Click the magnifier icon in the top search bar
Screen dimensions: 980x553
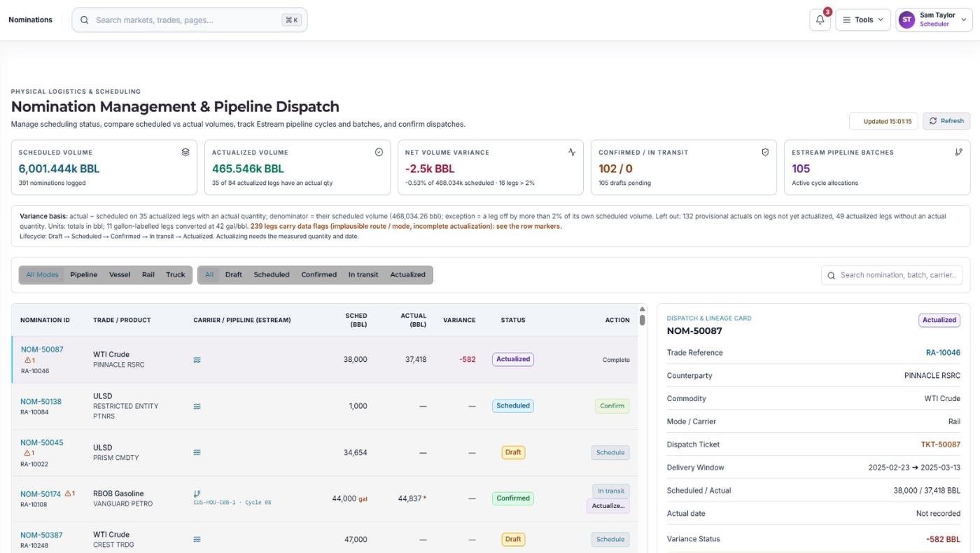(x=84, y=20)
